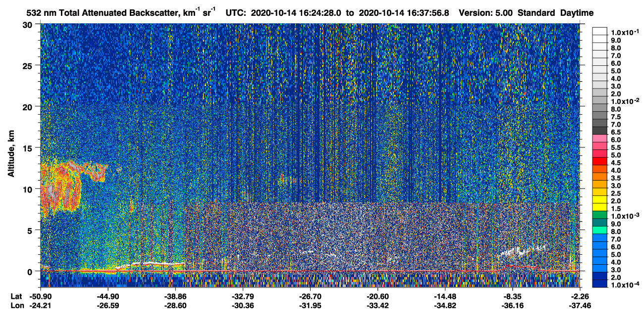Viewport: 644px width, 330px height.
Task: Click longitude value '-31.95'
Action: pos(310,305)
